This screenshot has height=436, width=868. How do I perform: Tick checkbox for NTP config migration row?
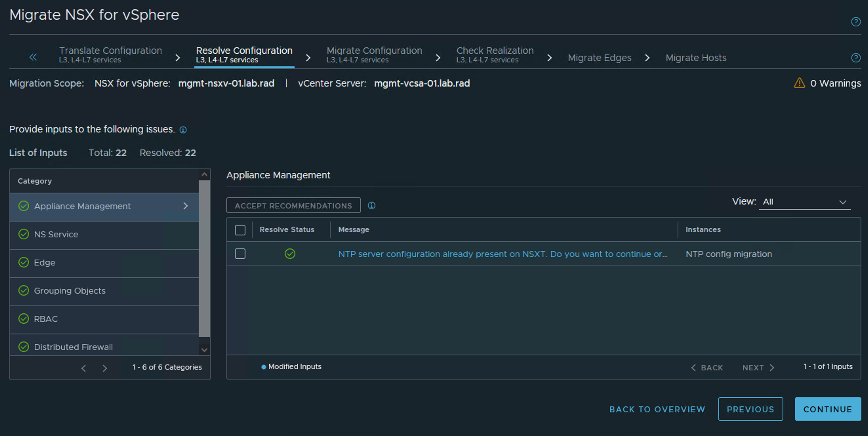[240, 253]
